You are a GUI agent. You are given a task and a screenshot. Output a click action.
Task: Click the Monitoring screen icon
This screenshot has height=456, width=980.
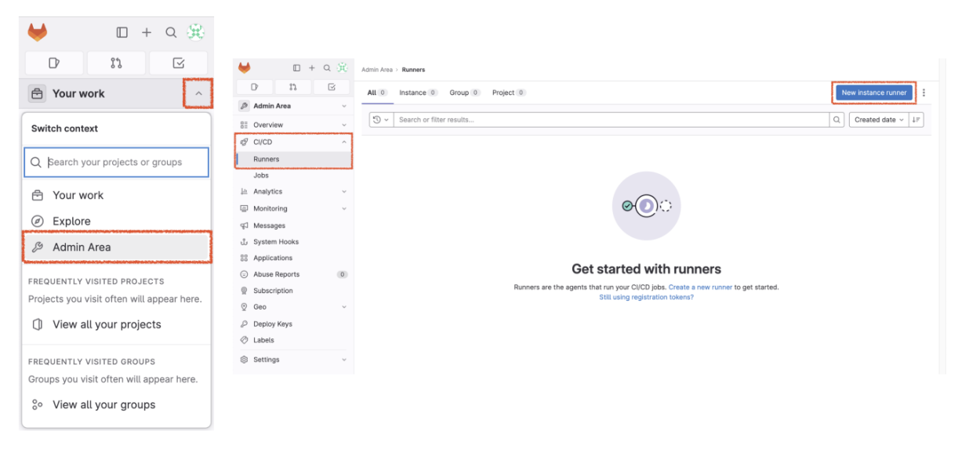point(245,208)
